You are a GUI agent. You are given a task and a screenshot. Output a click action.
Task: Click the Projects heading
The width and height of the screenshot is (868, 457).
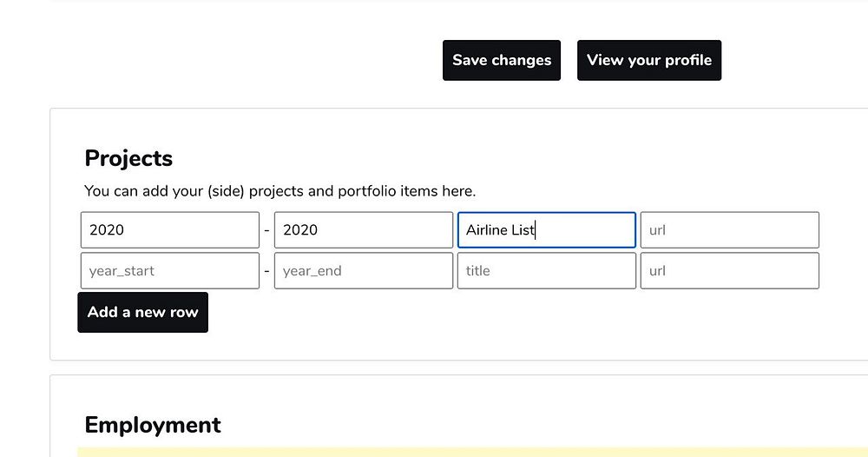pos(128,159)
